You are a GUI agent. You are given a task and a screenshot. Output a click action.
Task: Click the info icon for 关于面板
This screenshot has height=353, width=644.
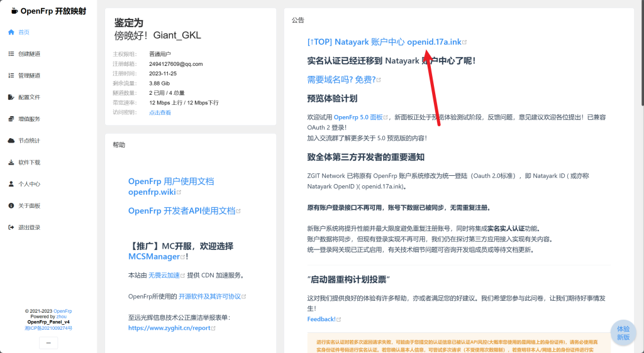(11, 205)
